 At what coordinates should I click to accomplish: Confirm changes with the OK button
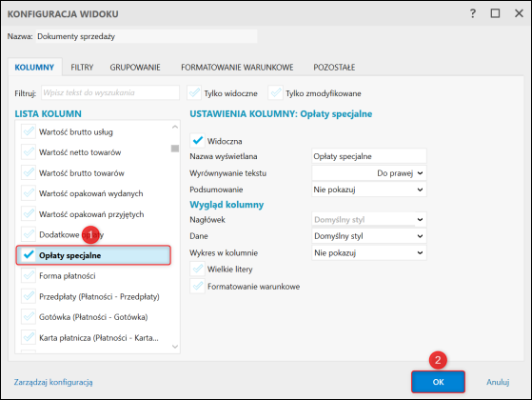(x=438, y=382)
